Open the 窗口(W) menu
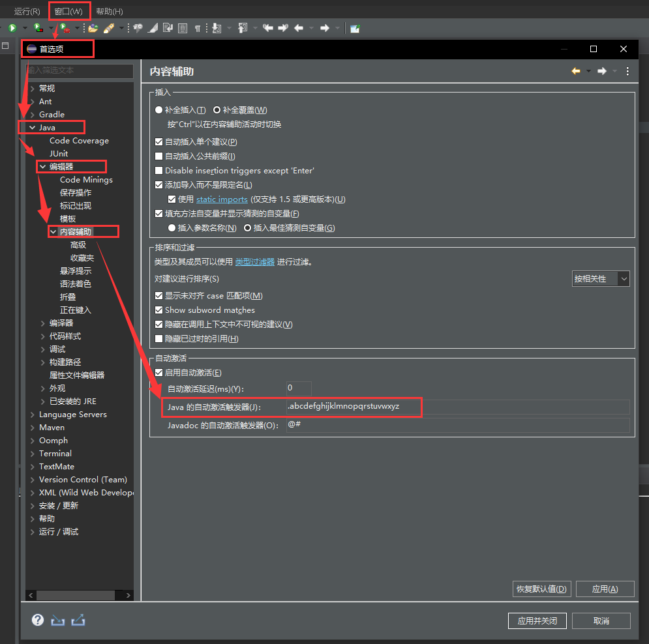The height and width of the screenshot is (644, 649). tap(68, 11)
